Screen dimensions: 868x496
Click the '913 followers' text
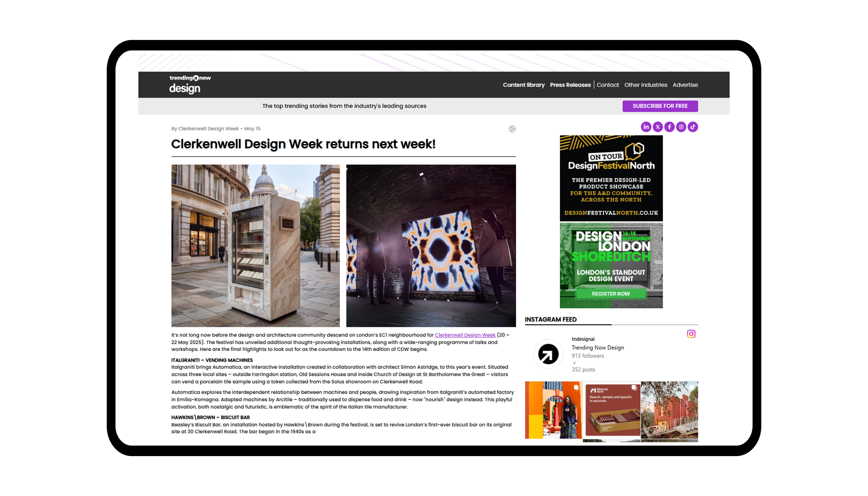(x=587, y=356)
